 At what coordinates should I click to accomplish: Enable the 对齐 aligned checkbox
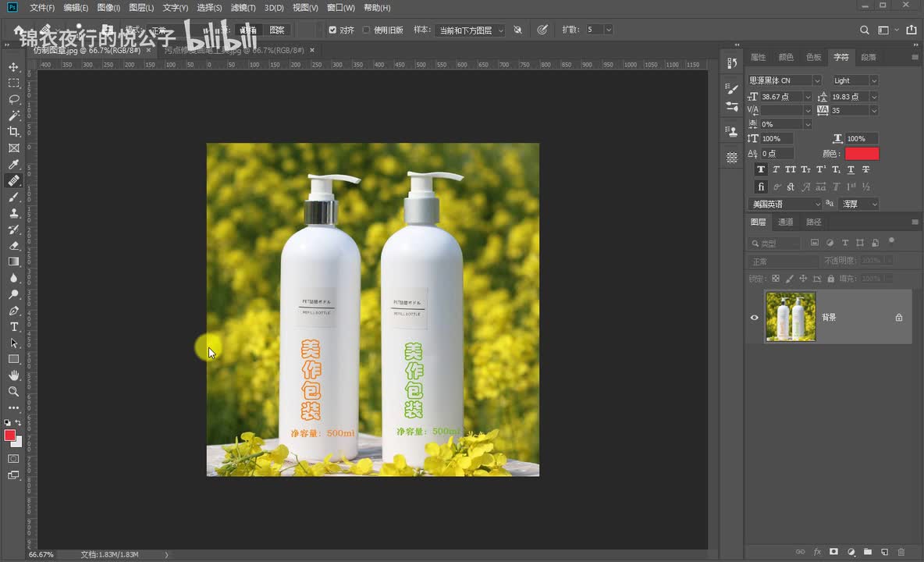tap(332, 30)
